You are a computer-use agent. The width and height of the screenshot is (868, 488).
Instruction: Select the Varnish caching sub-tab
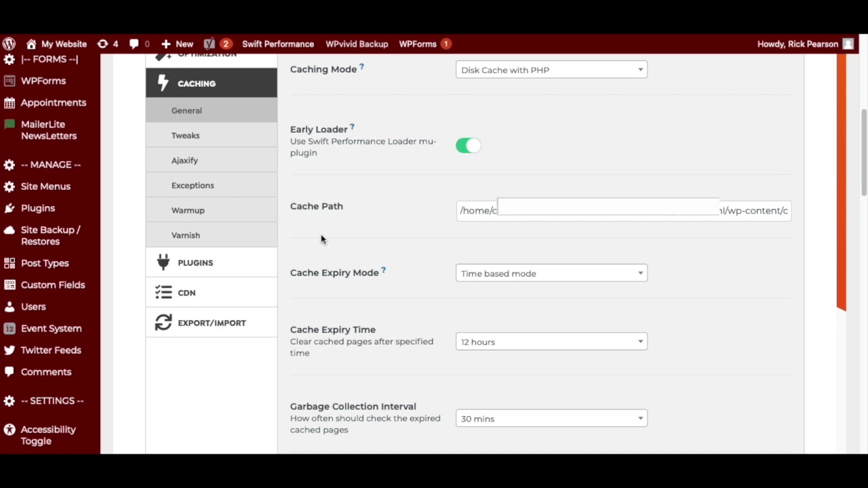[212, 235]
